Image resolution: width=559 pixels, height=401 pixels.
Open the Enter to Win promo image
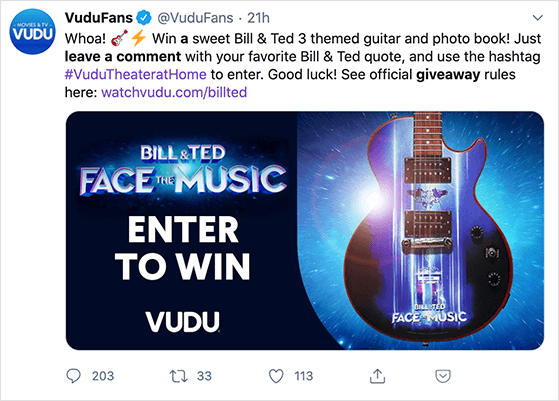click(305, 231)
